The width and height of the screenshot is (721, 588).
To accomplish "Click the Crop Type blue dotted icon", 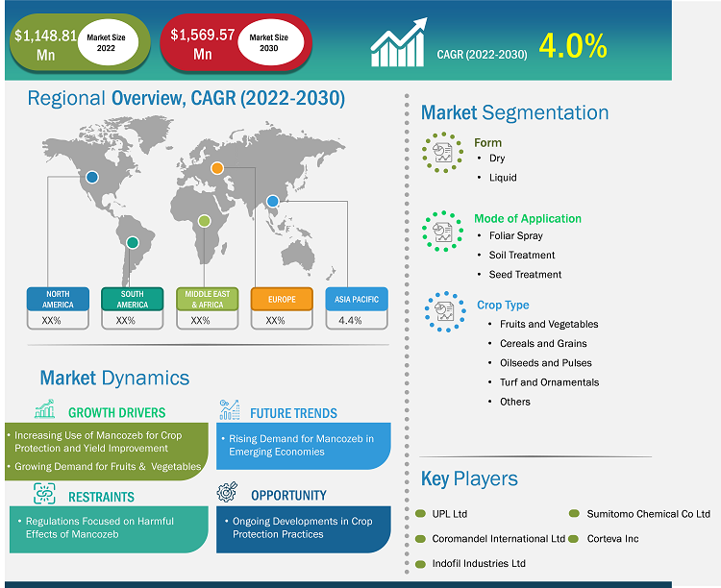I will (445, 311).
